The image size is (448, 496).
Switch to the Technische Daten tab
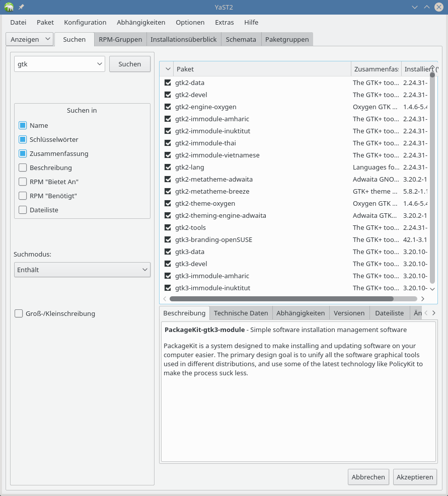(x=241, y=313)
